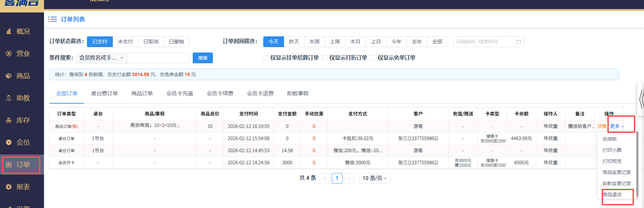This screenshot has height=208, width=644.
Task: Check the 仅显示免单订单 option
Action: [x=374, y=58]
